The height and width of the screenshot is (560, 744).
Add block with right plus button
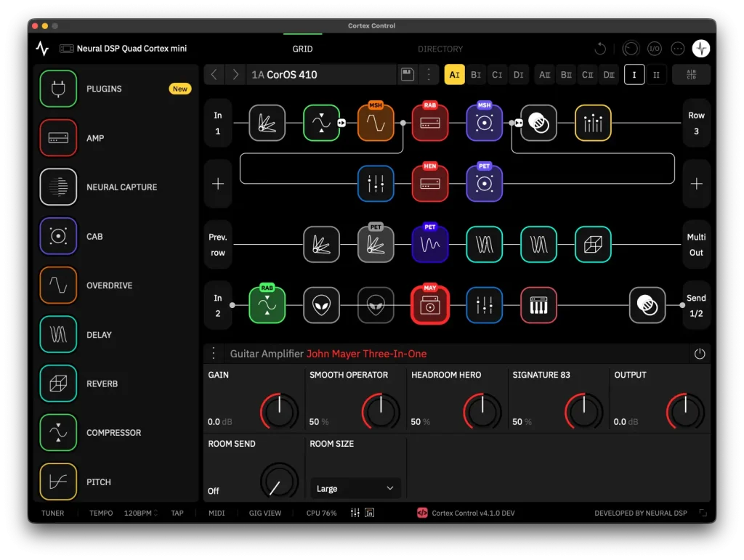tap(696, 184)
